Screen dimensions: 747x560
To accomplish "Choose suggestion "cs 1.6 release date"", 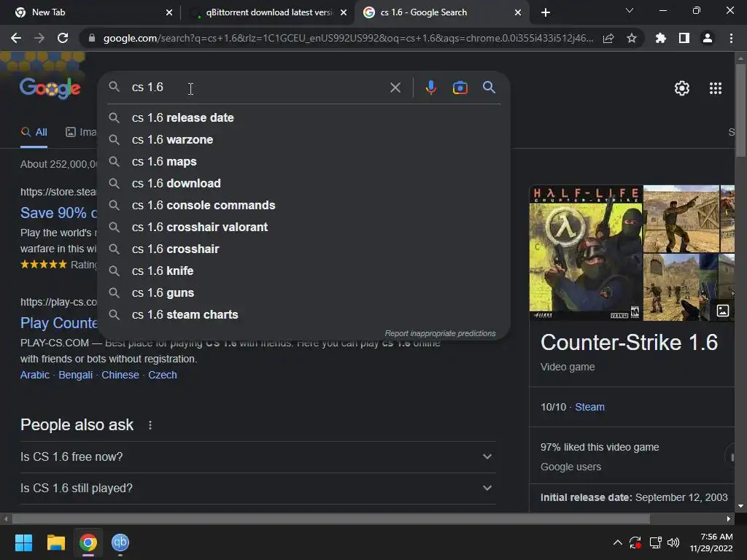I will pos(303,117).
